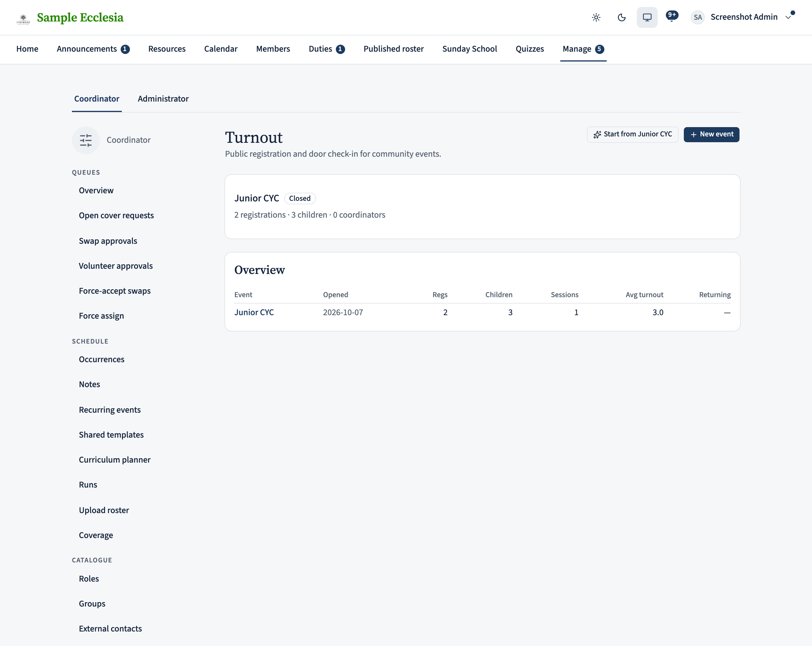Click the Opened date 2026-10-07 cell

(343, 313)
